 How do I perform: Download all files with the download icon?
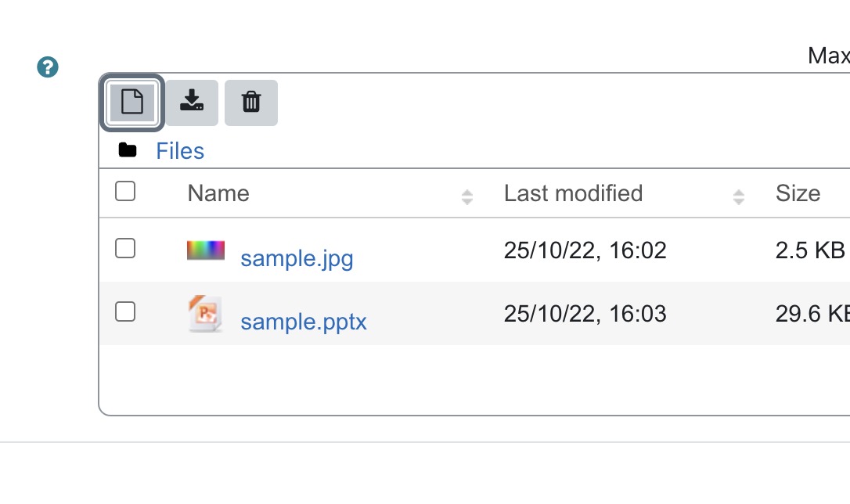(x=192, y=103)
